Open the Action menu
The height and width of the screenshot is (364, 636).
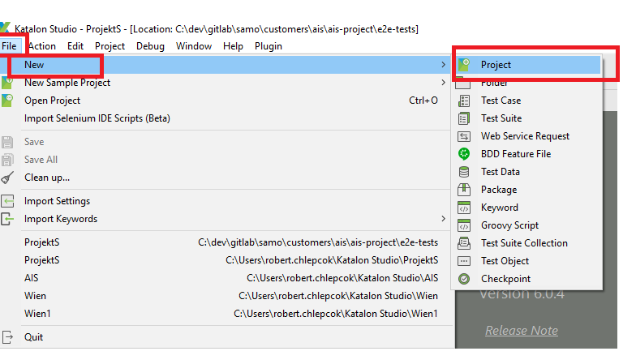coord(42,46)
